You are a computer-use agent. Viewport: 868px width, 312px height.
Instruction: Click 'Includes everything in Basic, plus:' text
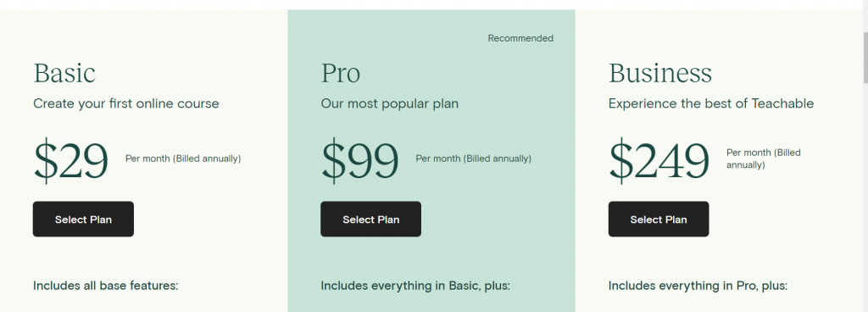415,286
